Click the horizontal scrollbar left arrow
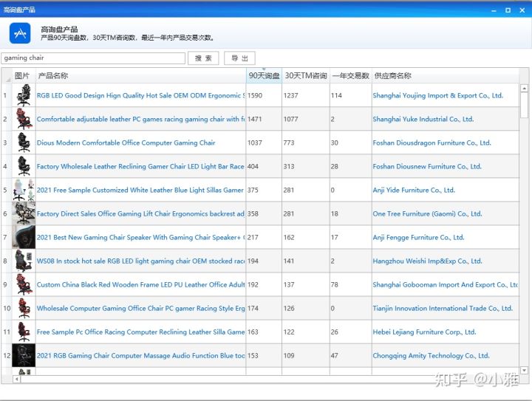 (x=16, y=380)
